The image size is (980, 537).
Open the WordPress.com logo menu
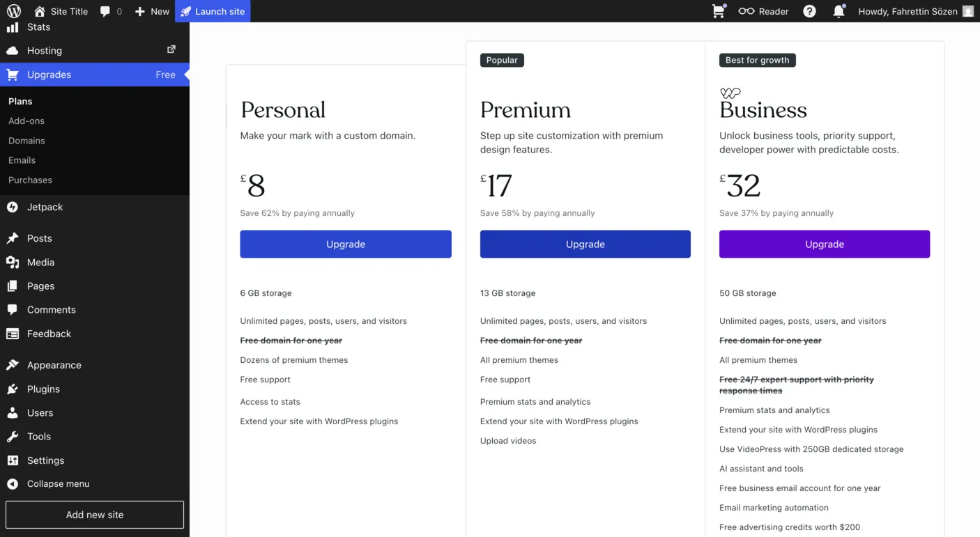click(x=13, y=10)
